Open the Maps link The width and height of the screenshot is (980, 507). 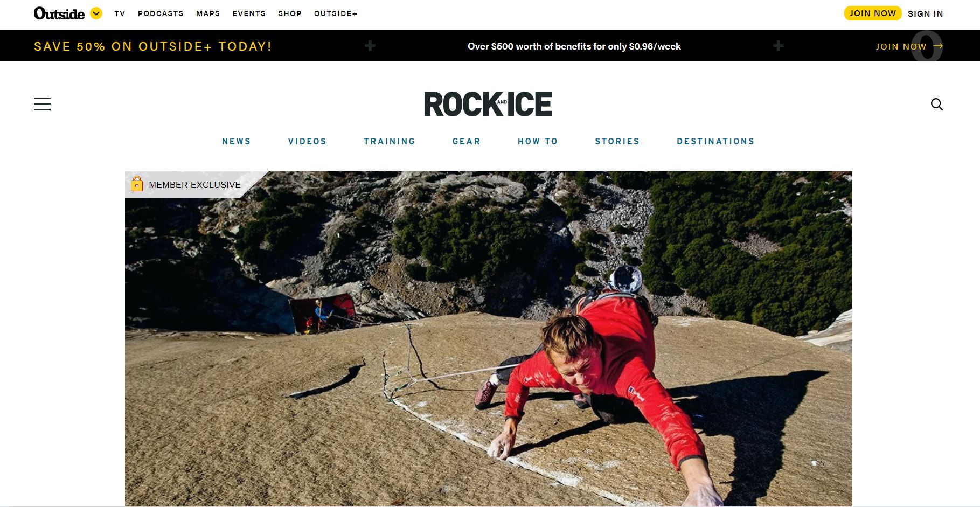tap(208, 13)
